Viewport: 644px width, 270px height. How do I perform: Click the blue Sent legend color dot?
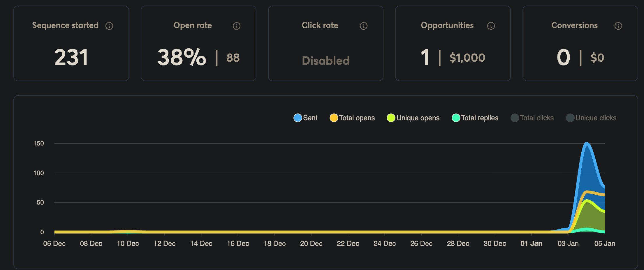coord(298,118)
